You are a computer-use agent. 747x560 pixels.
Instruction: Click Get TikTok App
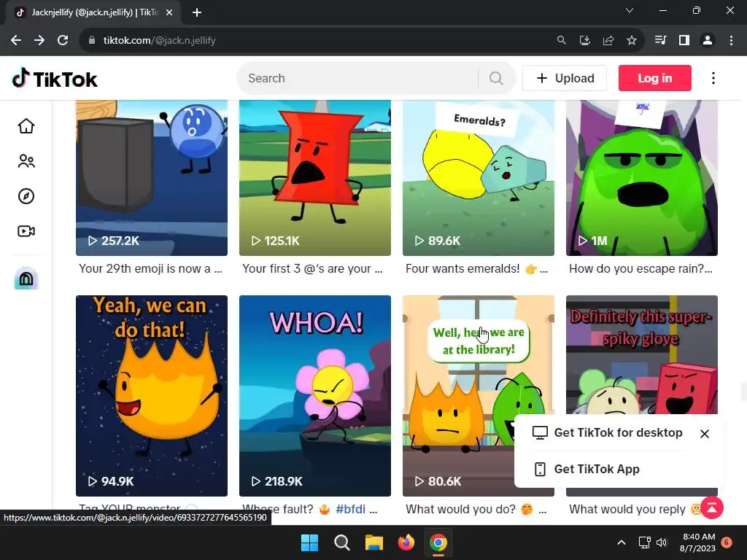point(587,469)
